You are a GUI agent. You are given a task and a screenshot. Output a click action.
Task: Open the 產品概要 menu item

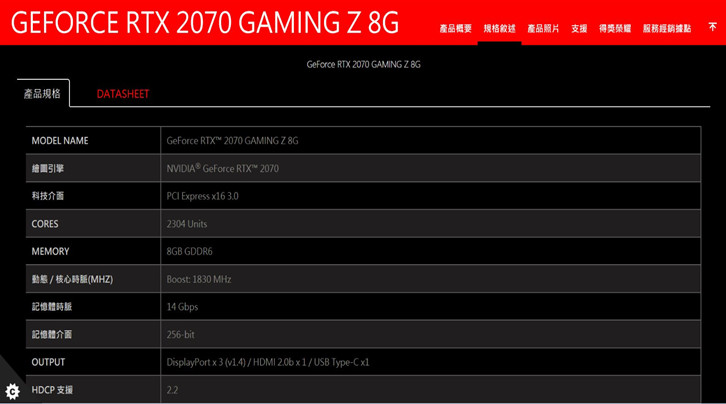pyautogui.click(x=455, y=29)
